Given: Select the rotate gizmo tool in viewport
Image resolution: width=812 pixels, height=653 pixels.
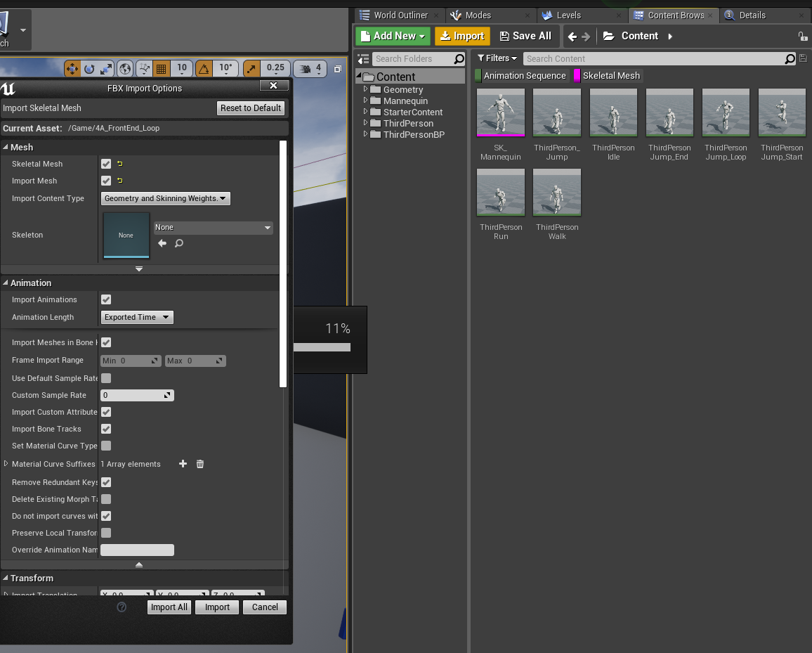Looking at the screenshot, I should pos(89,68).
